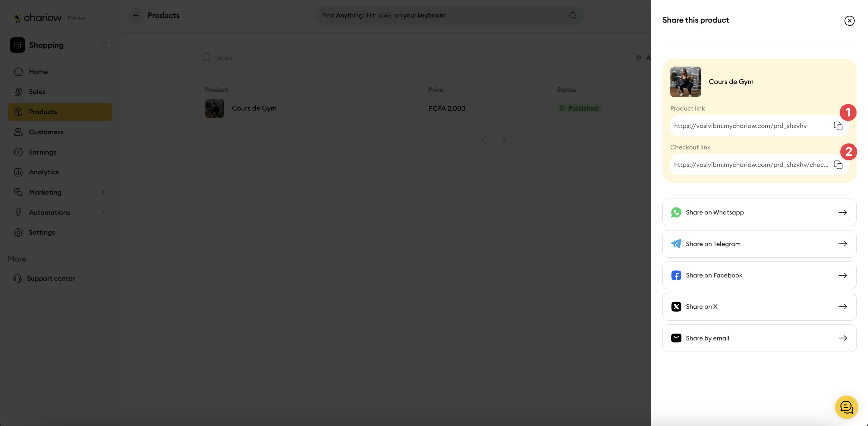Open Earnings in the sidebar
868x426 pixels.
pyautogui.click(x=60, y=152)
